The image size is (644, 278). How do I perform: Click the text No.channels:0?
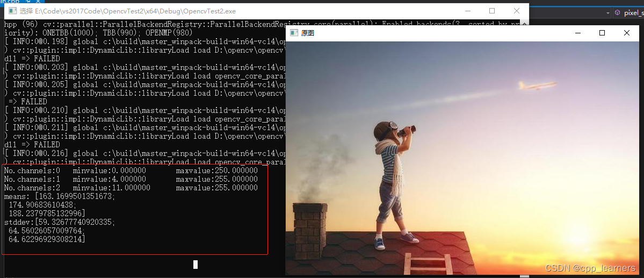click(32, 170)
